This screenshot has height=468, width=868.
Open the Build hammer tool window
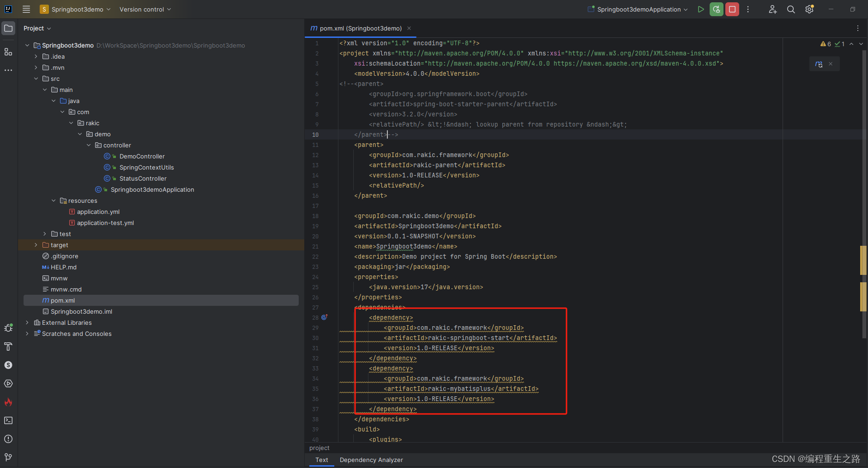8,346
